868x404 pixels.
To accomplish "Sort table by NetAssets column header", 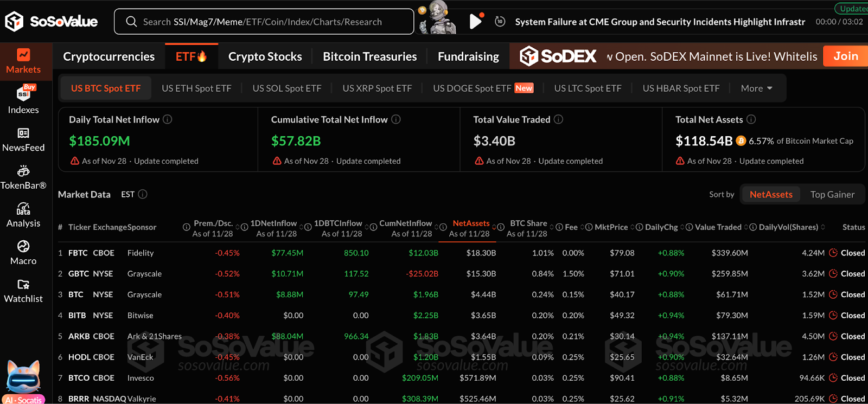I will click(471, 223).
